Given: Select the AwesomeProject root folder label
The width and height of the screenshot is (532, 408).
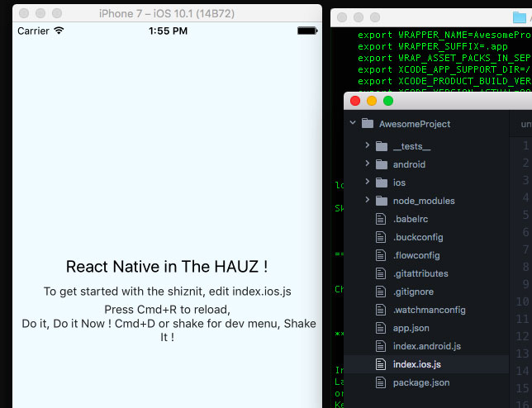Looking at the screenshot, I should tap(415, 124).
